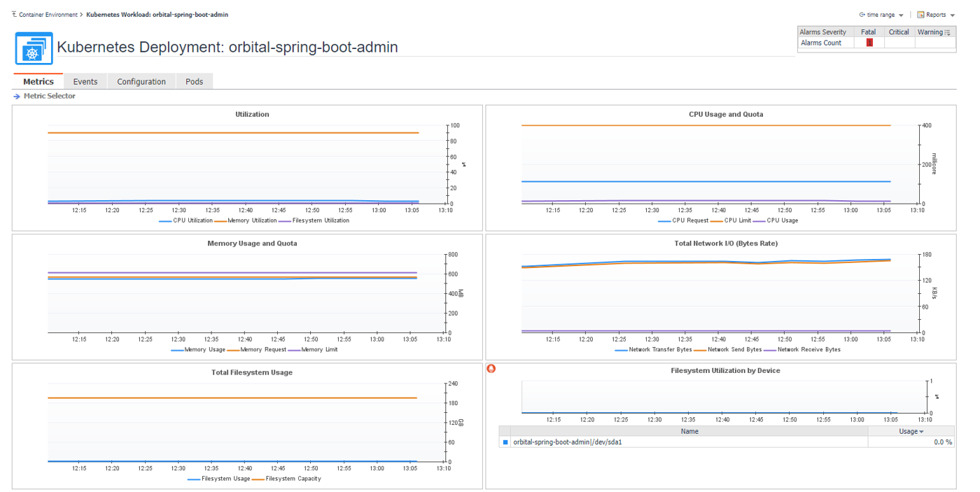Toggle Filesystem Utilization legend series
980x492 pixels.
coord(314,220)
